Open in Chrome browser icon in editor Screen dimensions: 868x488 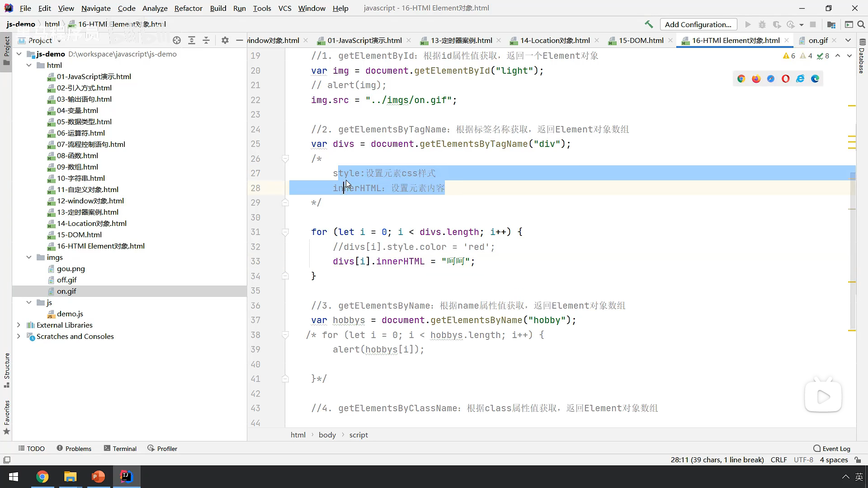(x=741, y=79)
